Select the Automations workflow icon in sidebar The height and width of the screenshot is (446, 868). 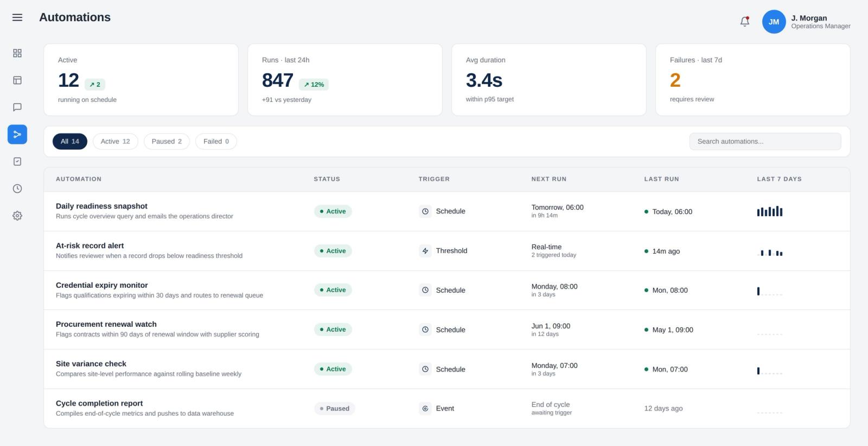click(17, 134)
